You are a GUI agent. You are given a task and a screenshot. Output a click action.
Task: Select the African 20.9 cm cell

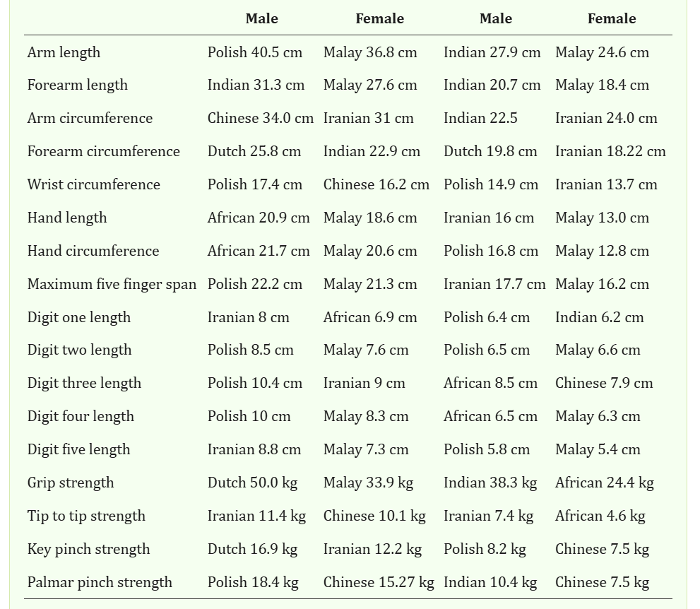259,218
